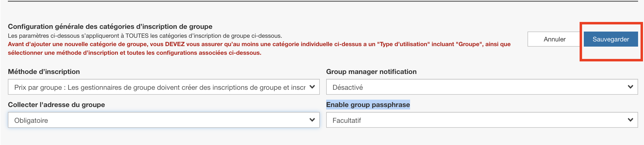Click the sentence beginning "Les paramètres ci-dessous"
This screenshot has height=145, width=644.
[x=145, y=36]
